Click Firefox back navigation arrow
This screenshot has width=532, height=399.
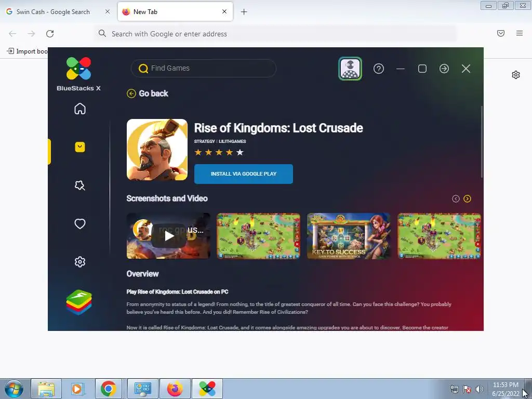(x=12, y=34)
